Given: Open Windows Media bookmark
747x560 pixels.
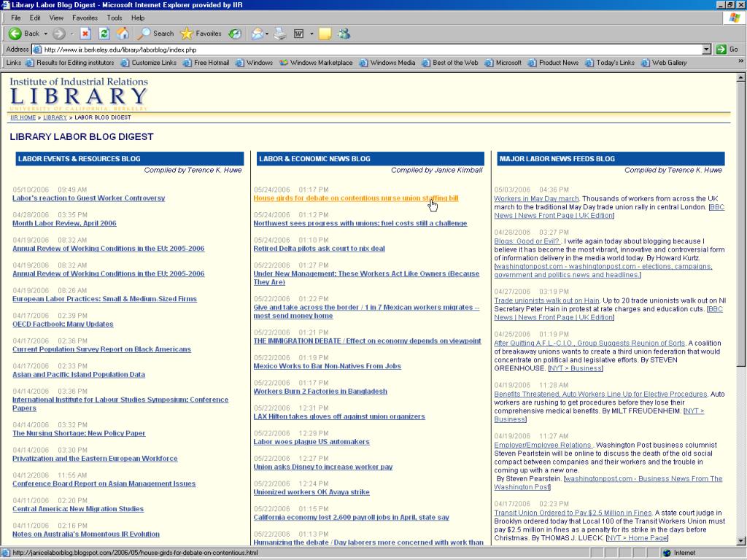Looking at the screenshot, I should point(387,63).
